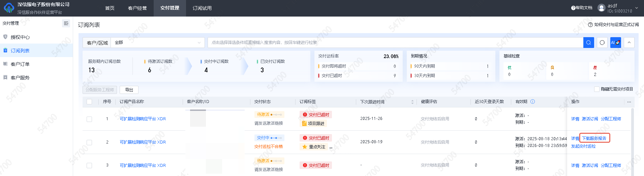644x176 pixels.
Task: Click 交付已超时 tag in row 3
Action: point(316,166)
